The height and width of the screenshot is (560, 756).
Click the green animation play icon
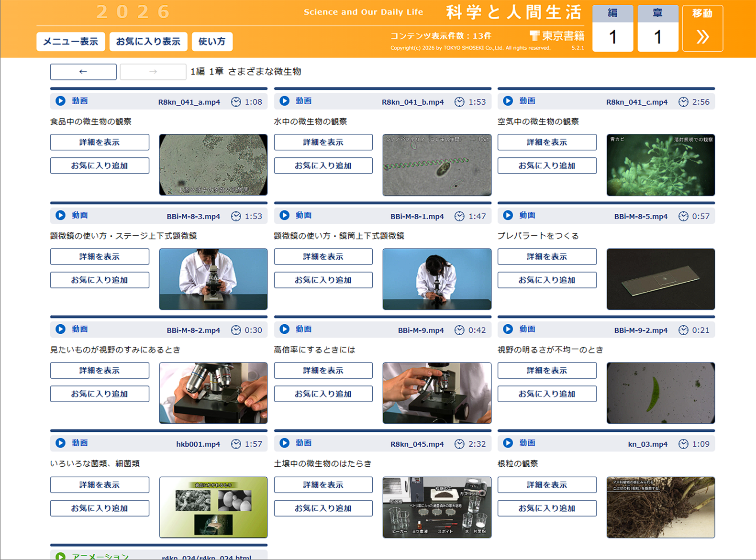[x=60, y=556]
